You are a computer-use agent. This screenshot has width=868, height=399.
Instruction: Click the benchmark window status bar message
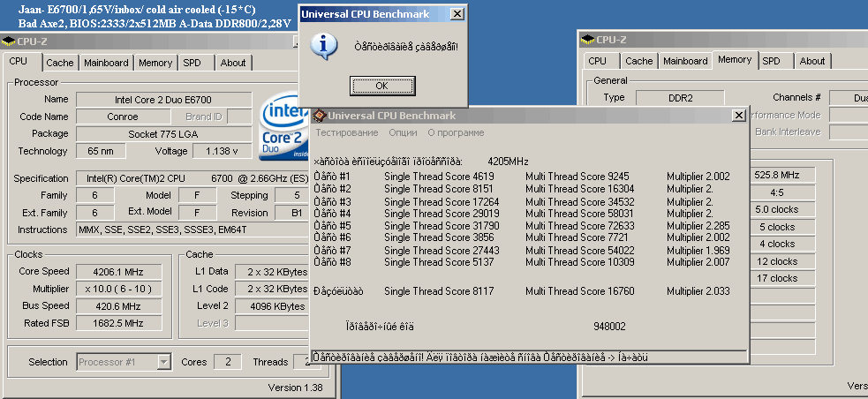[x=529, y=357]
